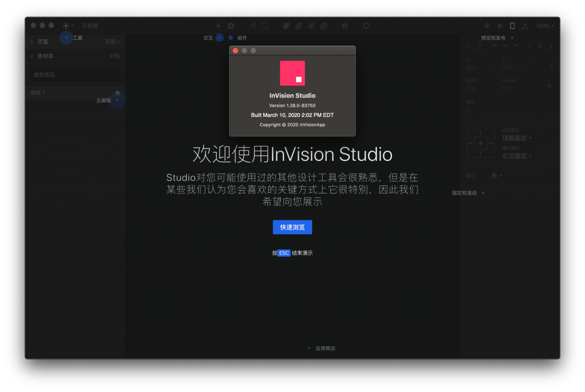Open the 左边固定 horizontal pin dropdown
Image resolution: width=585 pixels, height=392 pixels.
[517, 156]
